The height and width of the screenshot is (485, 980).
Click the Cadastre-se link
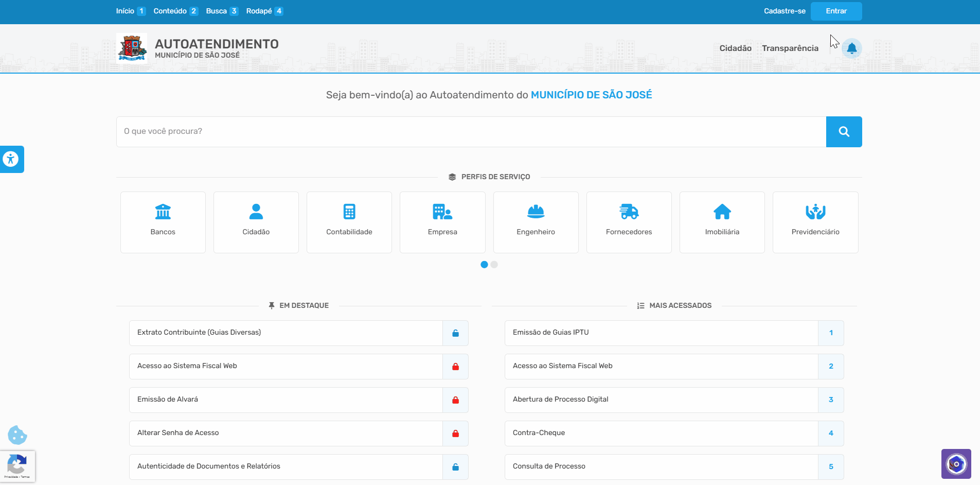[x=784, y=11]
